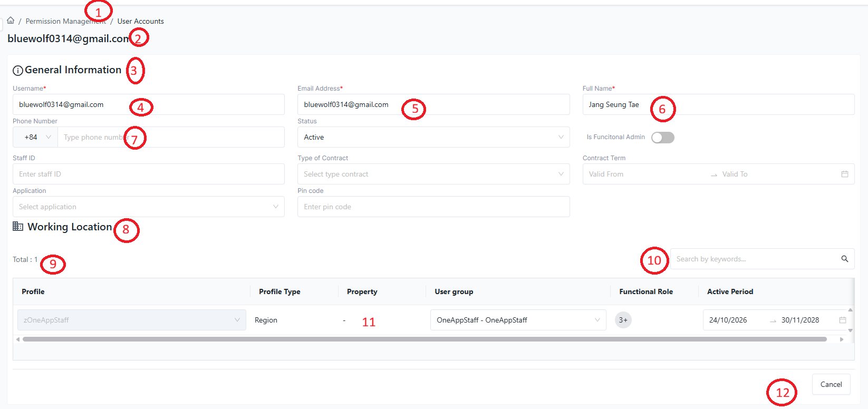
Task: Click horizontal scrollbar right arrow
Action: [842, 339]
